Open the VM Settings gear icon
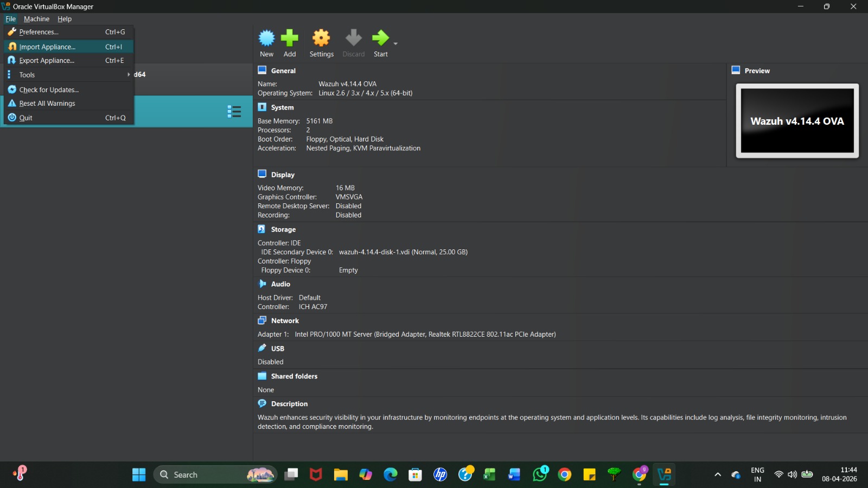Viewport: 868px width, 488px height. [x=321, y=38]
